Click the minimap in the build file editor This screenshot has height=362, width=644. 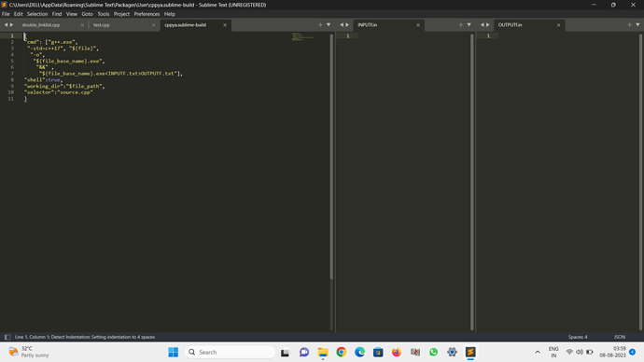[302, 37]
